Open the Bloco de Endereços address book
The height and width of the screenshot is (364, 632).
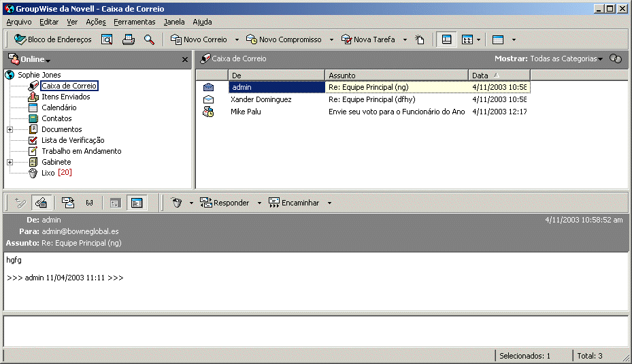pyautogui.click(x=53, y=39)
